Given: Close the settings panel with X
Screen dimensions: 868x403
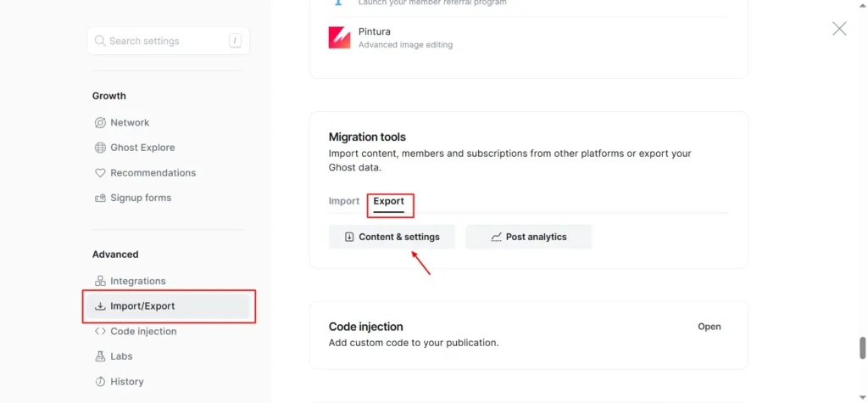Looking at the screenshot, I should (839, 29).
